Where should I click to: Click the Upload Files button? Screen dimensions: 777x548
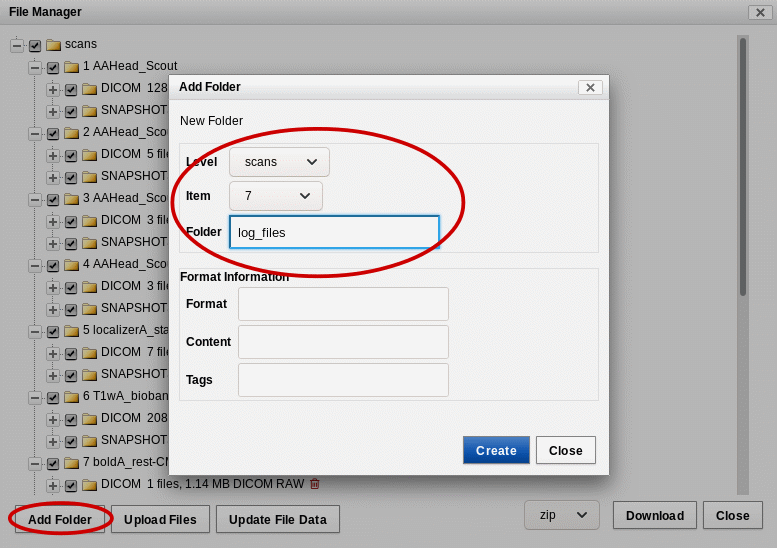click(160, 519)
